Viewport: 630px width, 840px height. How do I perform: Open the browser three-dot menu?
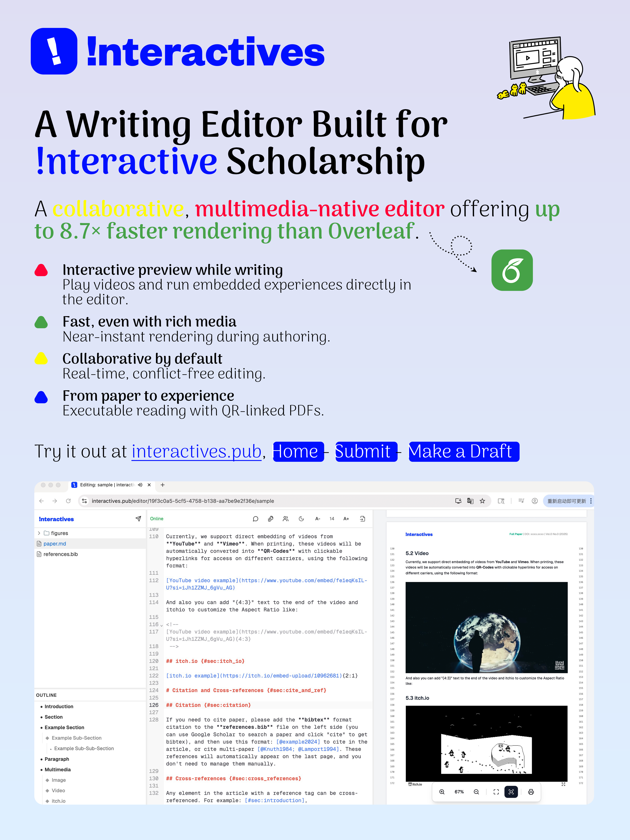point(591,501)
